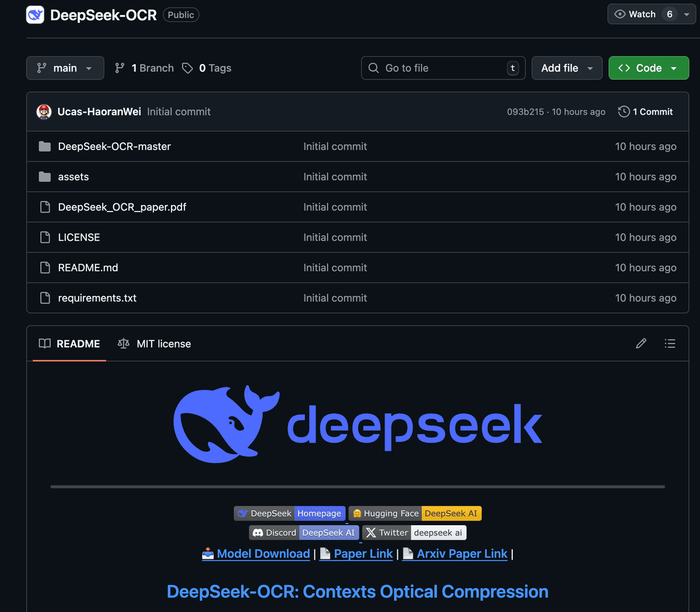View commit history via the clock icon
This screenshot has height=612, width=700.
point(622,111)
